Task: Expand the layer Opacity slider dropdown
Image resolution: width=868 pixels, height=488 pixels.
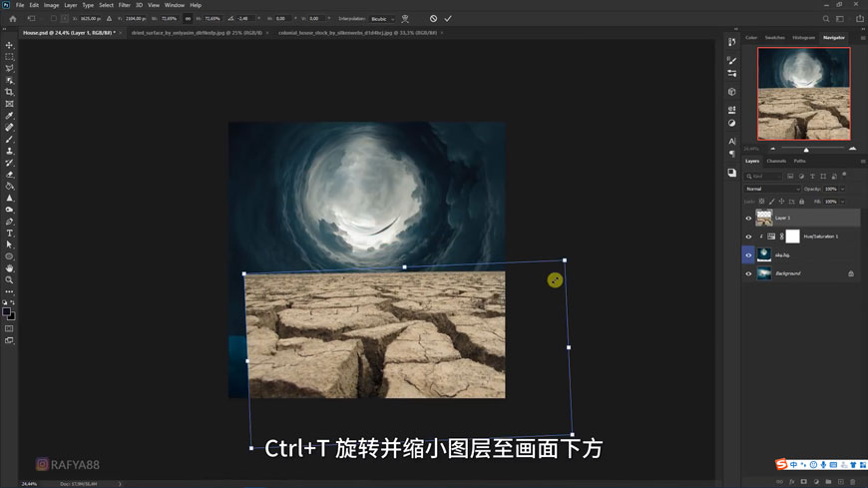Action: tap(842, 189)
